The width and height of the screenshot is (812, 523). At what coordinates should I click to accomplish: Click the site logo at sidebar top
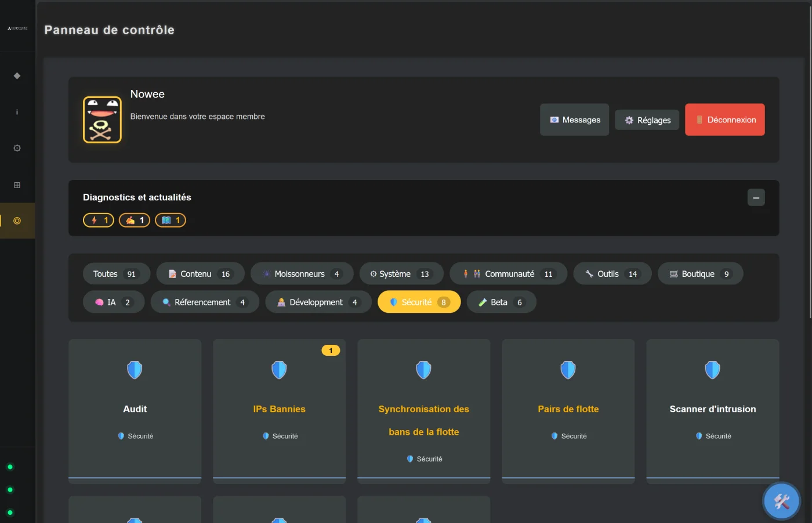point(17,28)
